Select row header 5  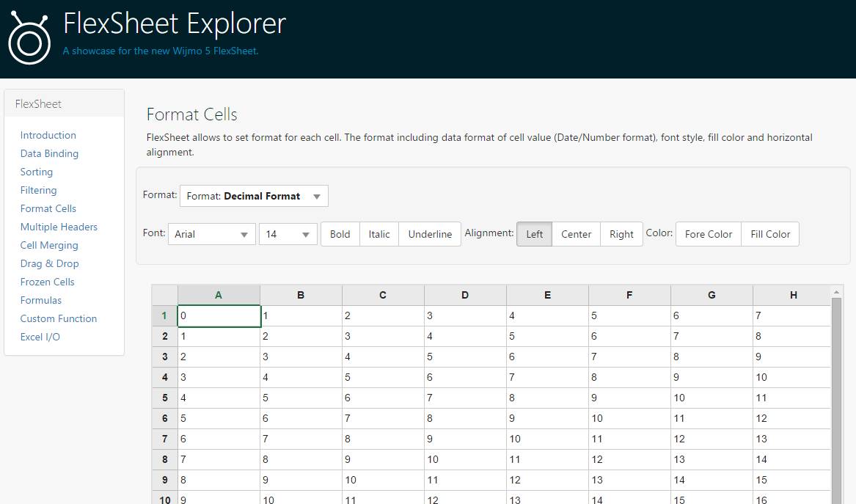tap(165, 398)
